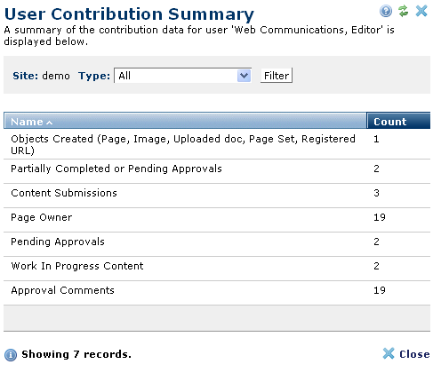Close dialog using top-right X icon
Viewport: 433px width, 365px height.
coord(422,11)
